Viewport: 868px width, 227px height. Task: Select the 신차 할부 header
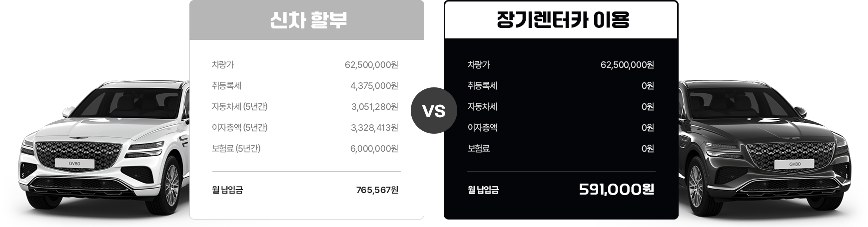point(307,20)
